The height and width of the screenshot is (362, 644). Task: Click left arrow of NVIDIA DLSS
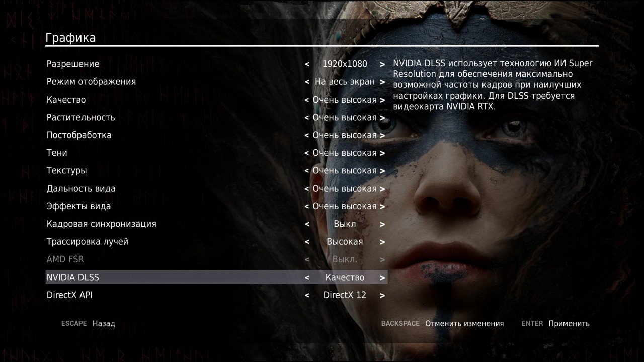[x=307, y=278]
